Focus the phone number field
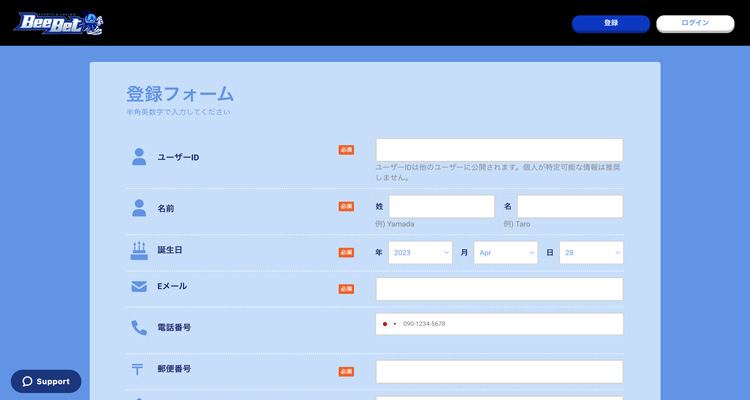750x400 pixels. (x=499, y=324)
